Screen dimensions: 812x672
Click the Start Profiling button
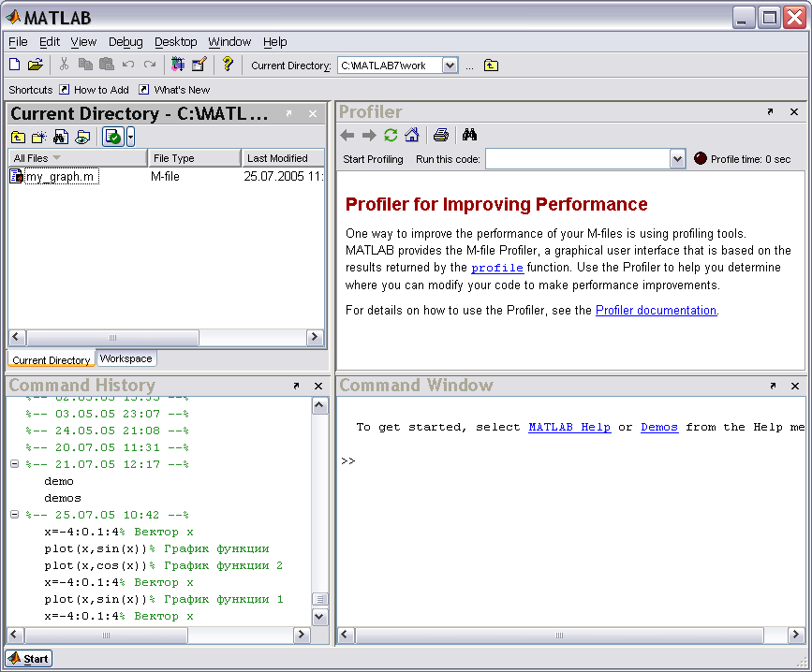tap(373, 159)
